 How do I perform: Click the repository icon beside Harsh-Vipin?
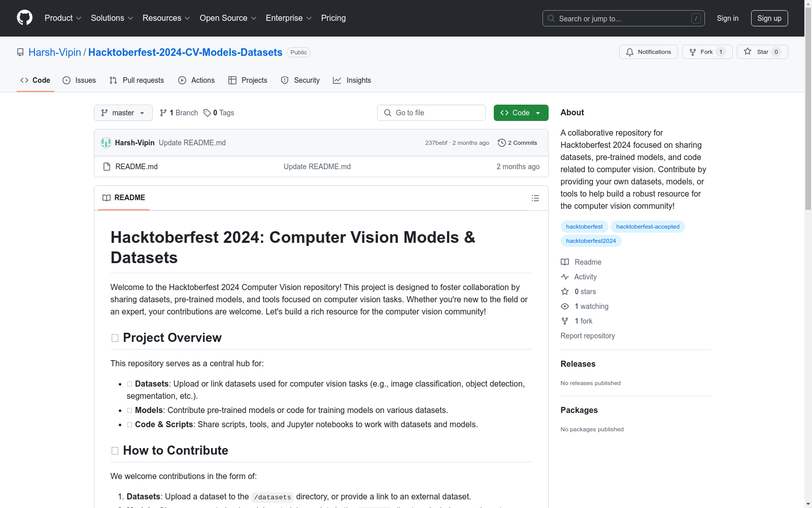click(x=20, y=52)
